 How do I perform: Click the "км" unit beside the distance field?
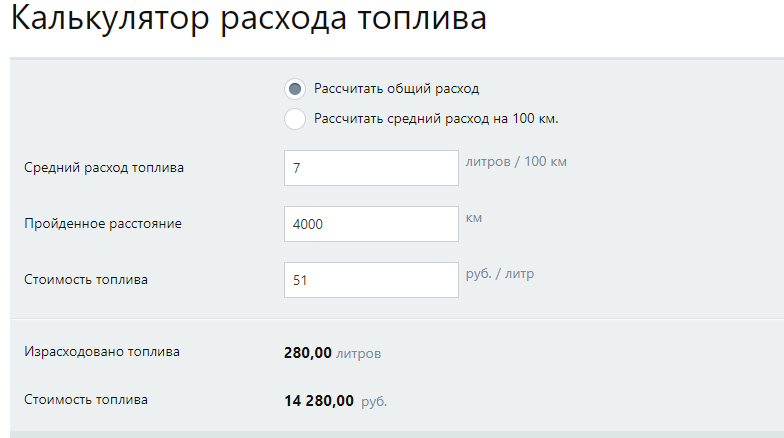[x=475, y=217]
